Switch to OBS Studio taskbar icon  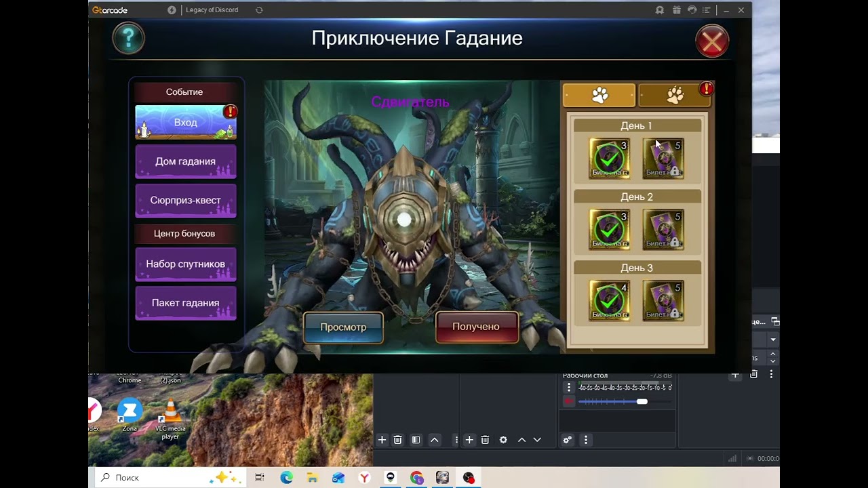(469, 478)
